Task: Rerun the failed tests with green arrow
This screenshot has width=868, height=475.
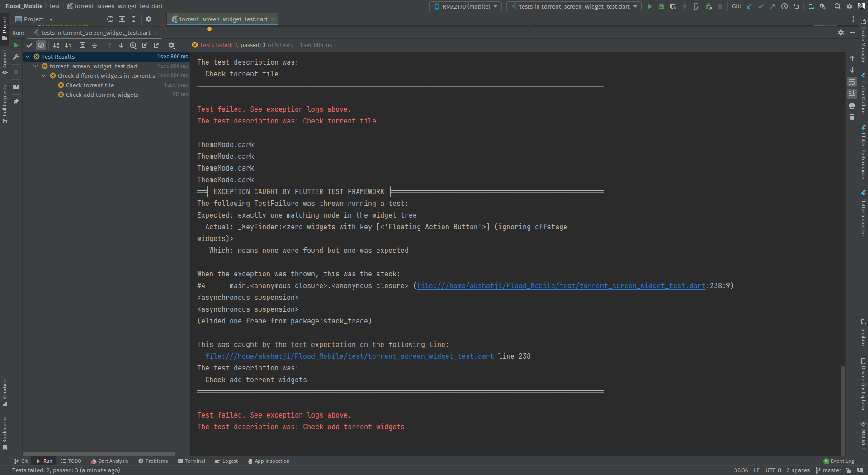Action: tap(16, 45)
